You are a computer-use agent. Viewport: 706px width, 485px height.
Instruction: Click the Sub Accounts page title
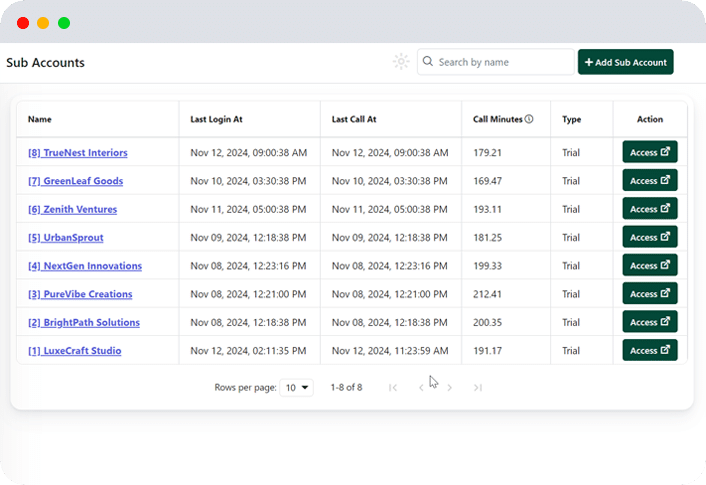pyautogui.click(x=45, y=63)
